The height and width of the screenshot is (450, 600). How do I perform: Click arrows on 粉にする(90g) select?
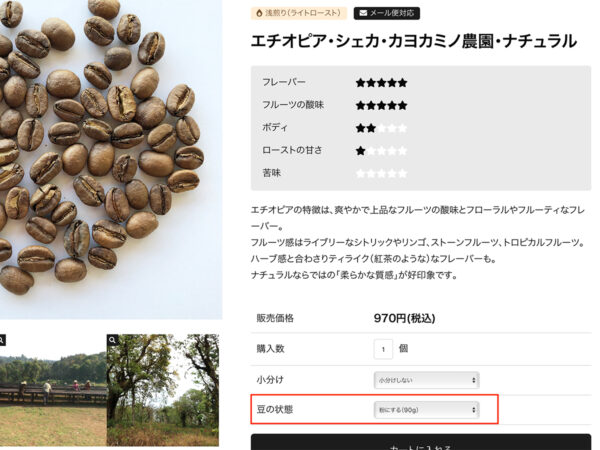[x=474, y=410]
